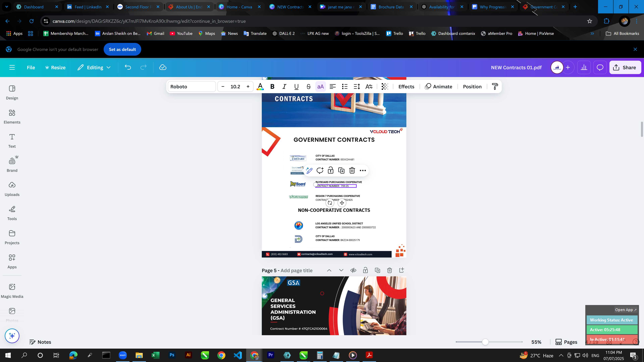Click the Canva assistant sparkle button
The width and height of the screenshot is (644, 362).
click(12, 336)
